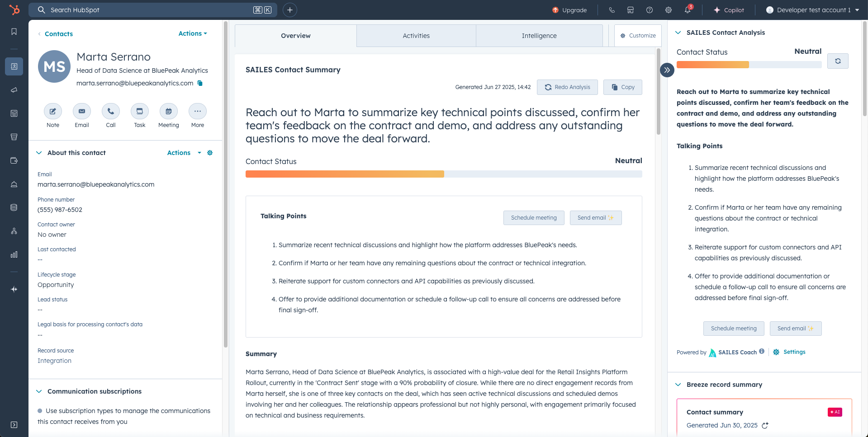Refresh SAILES Contact Status analysis
The height and width of the screenshot is (437, 868).
(x=838, y=61)
